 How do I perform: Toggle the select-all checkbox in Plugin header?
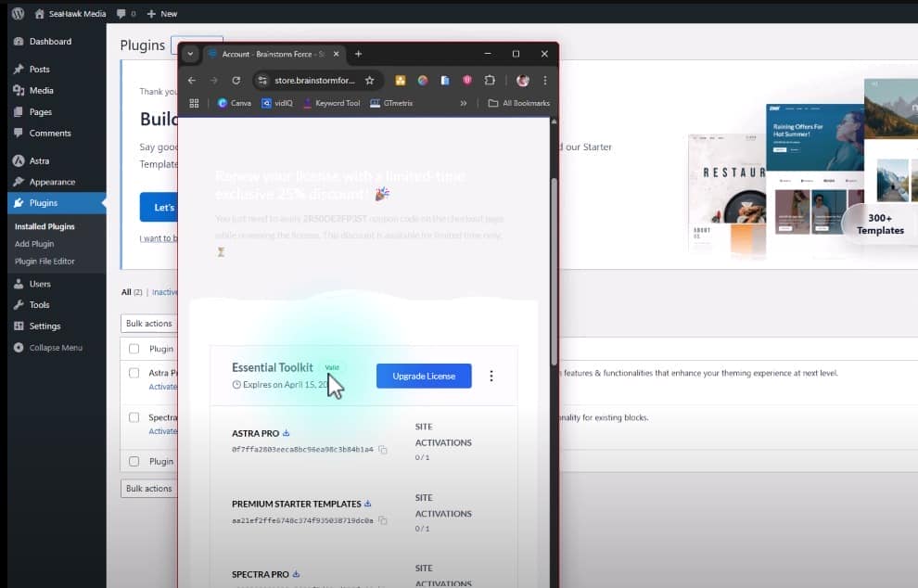134,349
